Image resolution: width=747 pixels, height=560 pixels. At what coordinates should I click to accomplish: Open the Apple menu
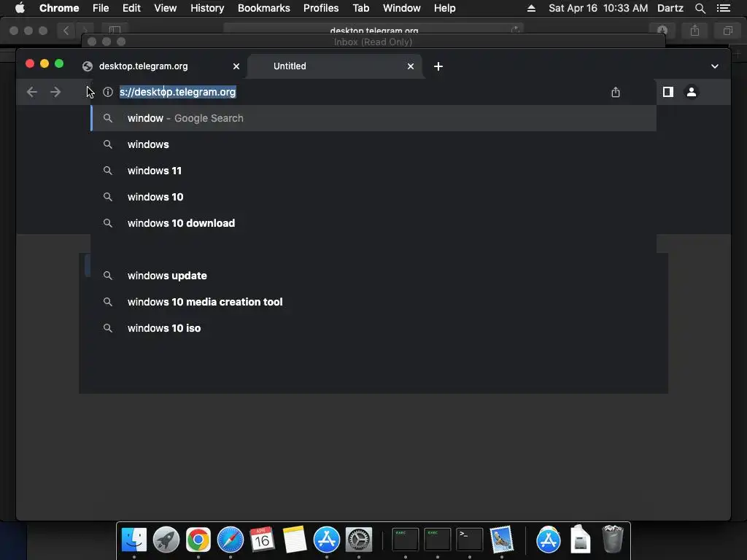tap(20, 8)
